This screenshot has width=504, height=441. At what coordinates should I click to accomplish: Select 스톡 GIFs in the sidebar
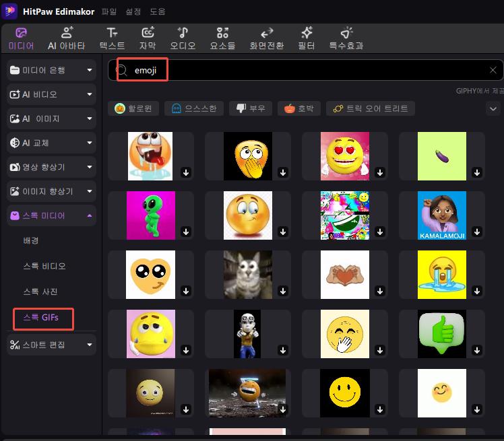coord(41,317)
